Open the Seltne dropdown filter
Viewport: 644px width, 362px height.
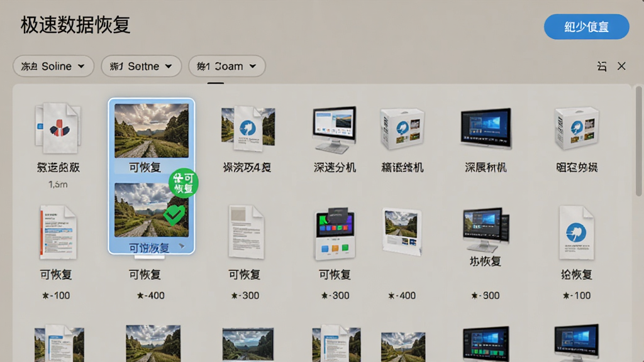(142, 66)
